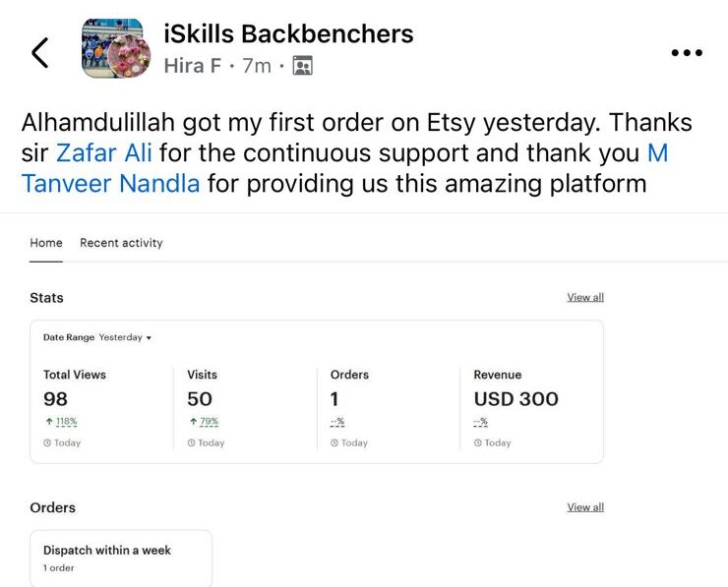Switch to the Home tab

pos(46,243)
